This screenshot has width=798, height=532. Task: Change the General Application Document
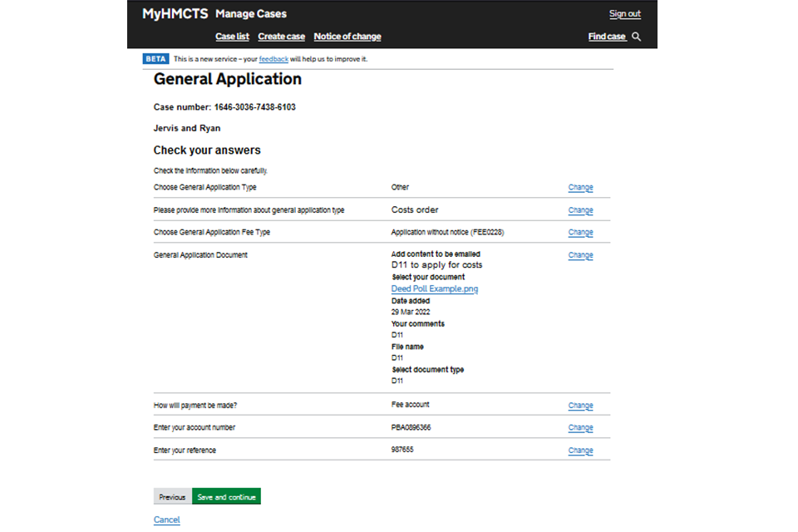pyautogui.click(x=580, y=255)
